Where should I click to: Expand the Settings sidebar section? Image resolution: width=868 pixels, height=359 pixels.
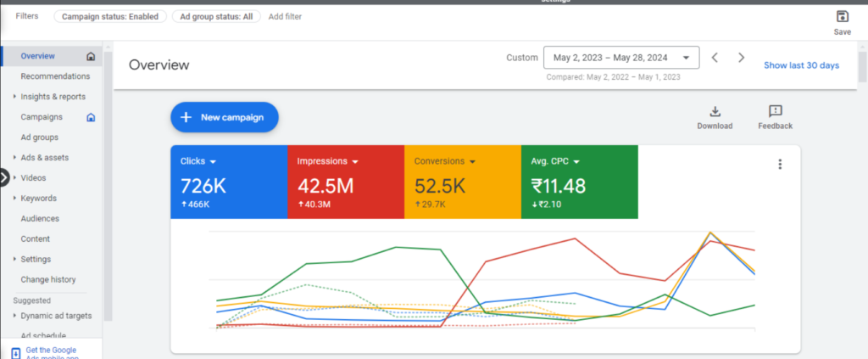point(14,260)
